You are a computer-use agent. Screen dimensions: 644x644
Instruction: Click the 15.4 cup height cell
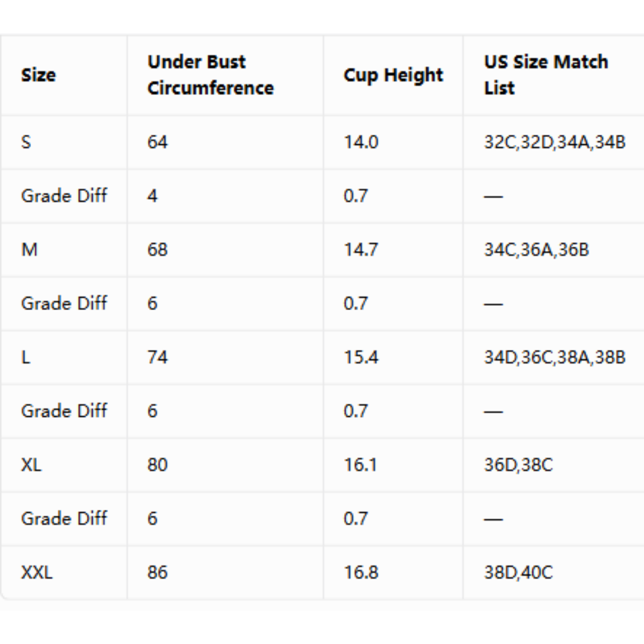[361, 357]
